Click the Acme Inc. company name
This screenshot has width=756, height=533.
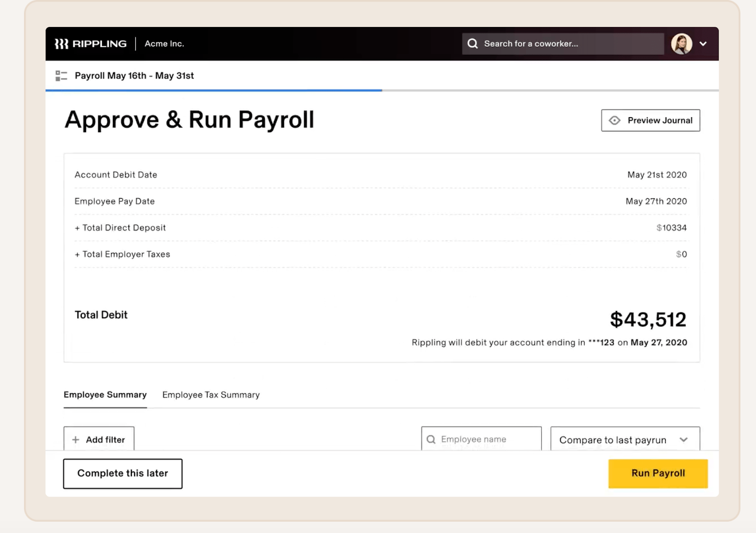pos(164,44)
